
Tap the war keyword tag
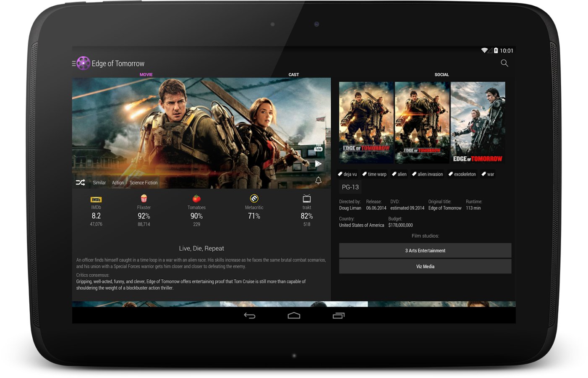click(488, 174)
